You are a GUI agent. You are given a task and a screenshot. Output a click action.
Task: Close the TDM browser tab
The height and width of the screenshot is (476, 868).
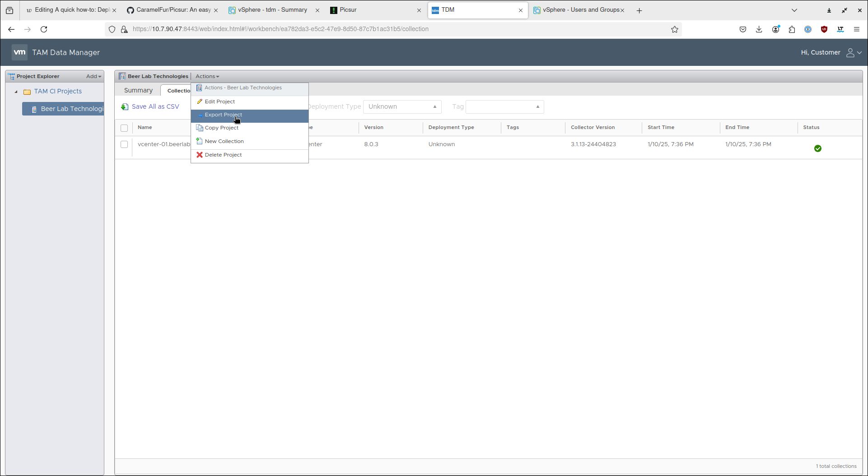click(520, 10)
